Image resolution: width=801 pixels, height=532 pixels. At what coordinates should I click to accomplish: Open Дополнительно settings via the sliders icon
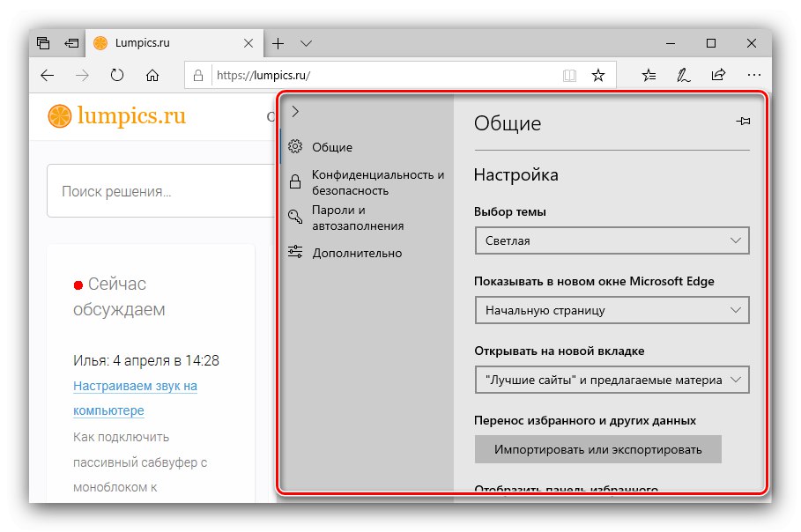click(x=295, y=251)
